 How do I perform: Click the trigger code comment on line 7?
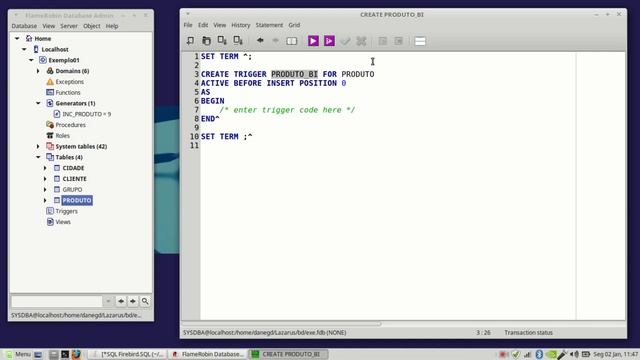tap(287, 110)
